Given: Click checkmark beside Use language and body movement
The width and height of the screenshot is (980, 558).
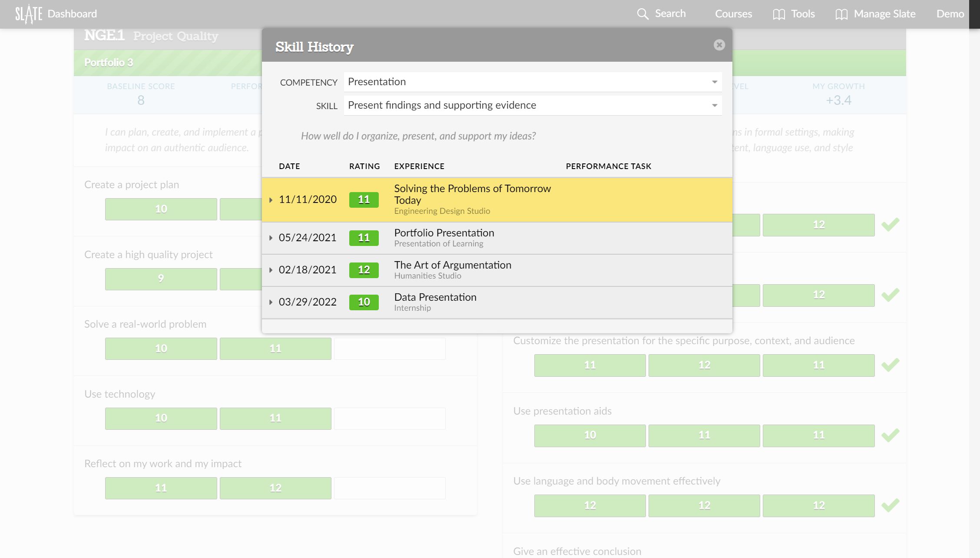Looking at the screenshot, I should point(890,505).
